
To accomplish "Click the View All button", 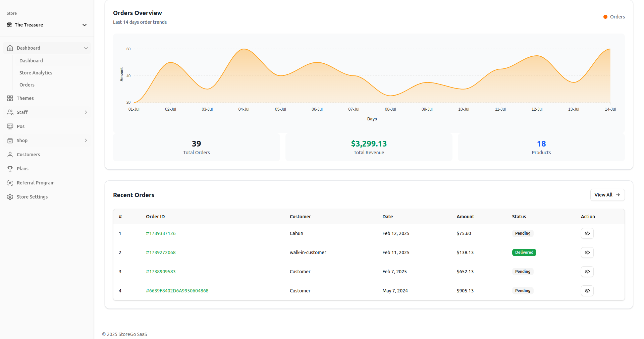I will click(607, 195).
